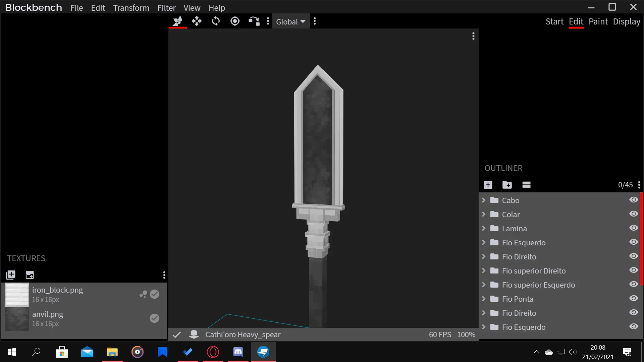Click the Create Texture icon
Screen dimensions: 644x362
point(30,275)
